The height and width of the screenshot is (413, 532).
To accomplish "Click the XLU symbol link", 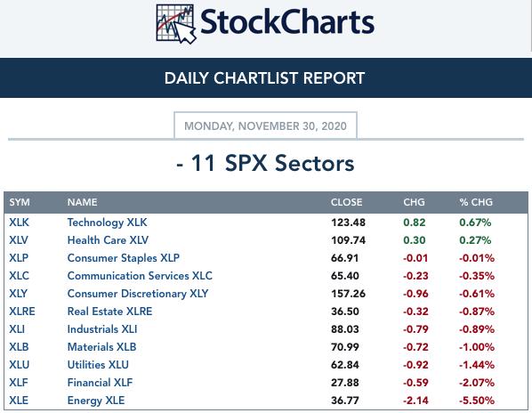I will [20, 364].
